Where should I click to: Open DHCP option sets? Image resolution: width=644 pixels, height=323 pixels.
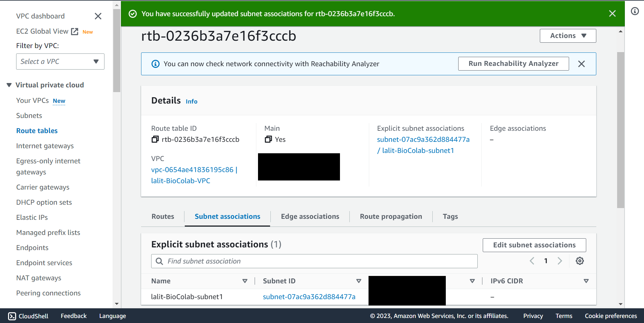pyautogui.click(x=44, y=202)
